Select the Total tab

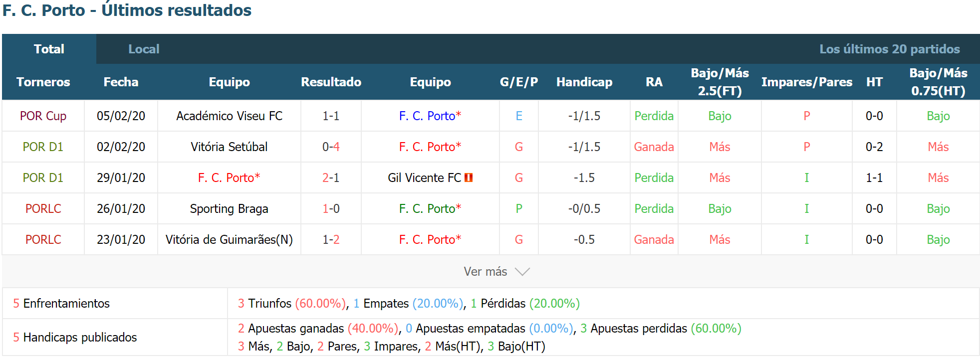pos(49,49)
